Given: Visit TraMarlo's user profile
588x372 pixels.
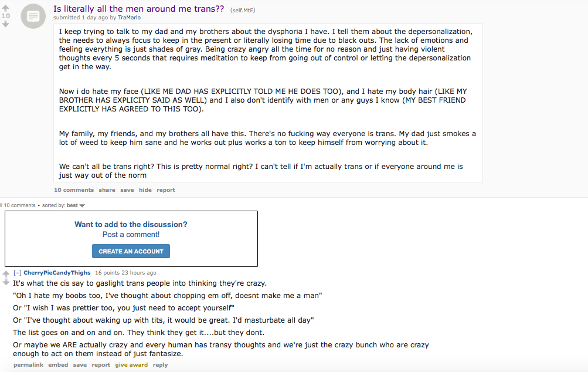Looking at the screenshot, I should [130, 18].
